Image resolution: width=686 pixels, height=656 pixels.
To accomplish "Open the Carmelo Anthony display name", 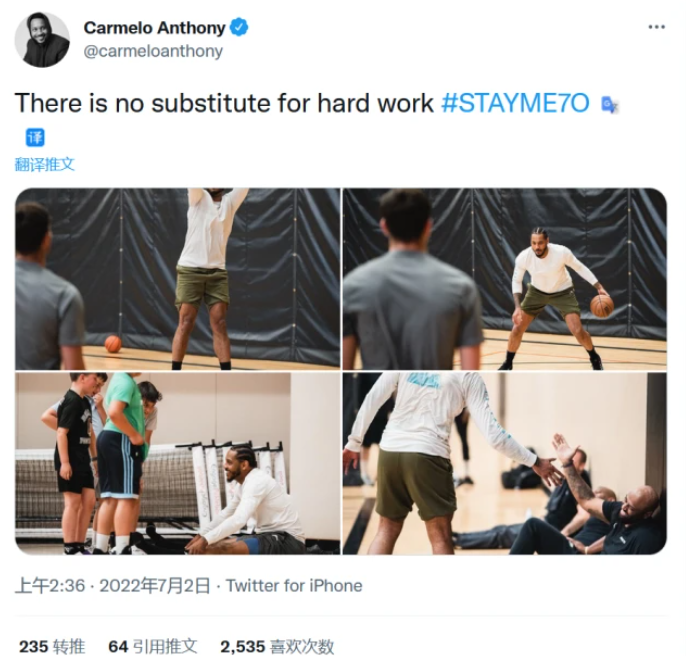I will click(x=154, y=28).
